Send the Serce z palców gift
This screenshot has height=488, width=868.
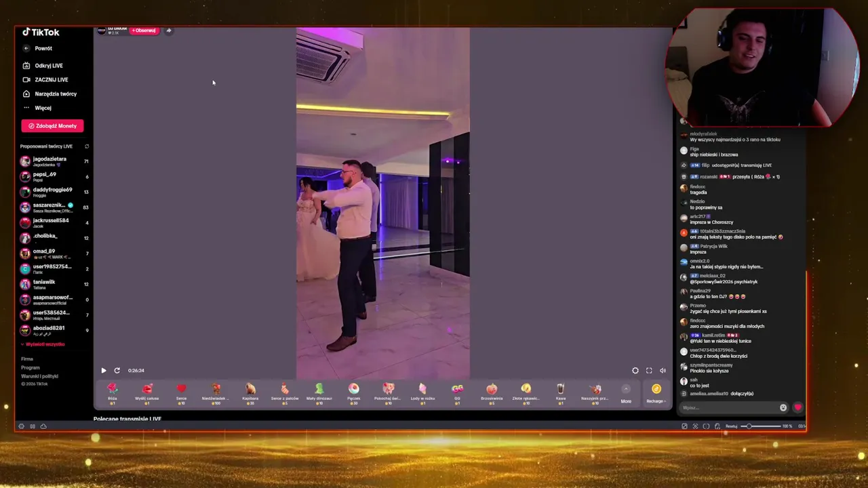tap(285, 394)
